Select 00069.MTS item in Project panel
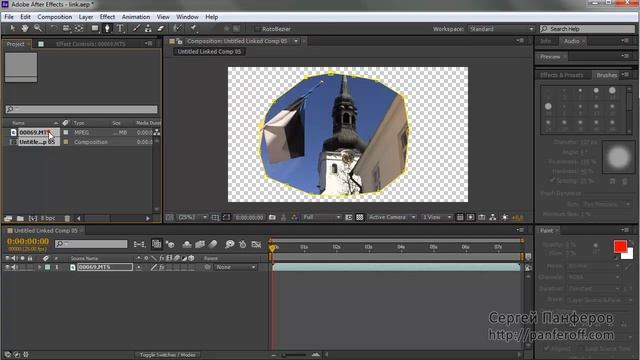Image resolution: width=640 pixels, height=360 pixels. [x=35, y=132]
